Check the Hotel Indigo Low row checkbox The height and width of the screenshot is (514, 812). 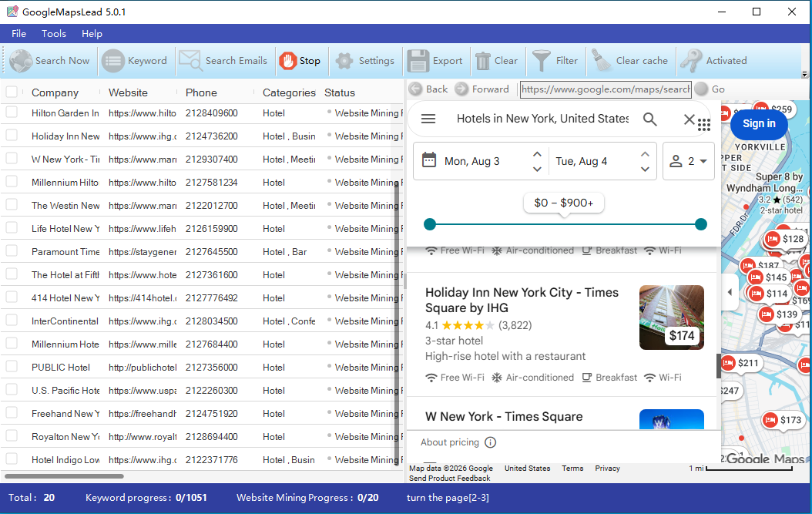coord(12,459)
